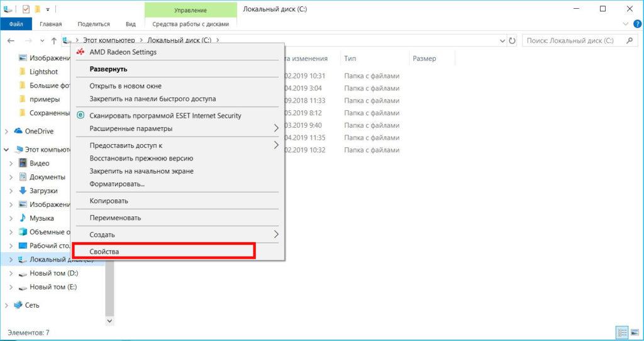Select Форматировать... in the context menu

[117, 184]
